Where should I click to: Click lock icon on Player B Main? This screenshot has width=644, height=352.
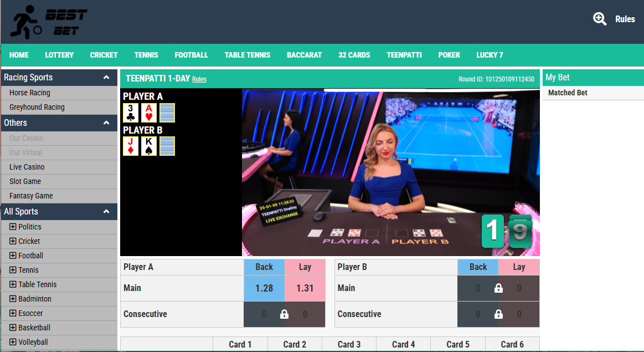[498, 288]
